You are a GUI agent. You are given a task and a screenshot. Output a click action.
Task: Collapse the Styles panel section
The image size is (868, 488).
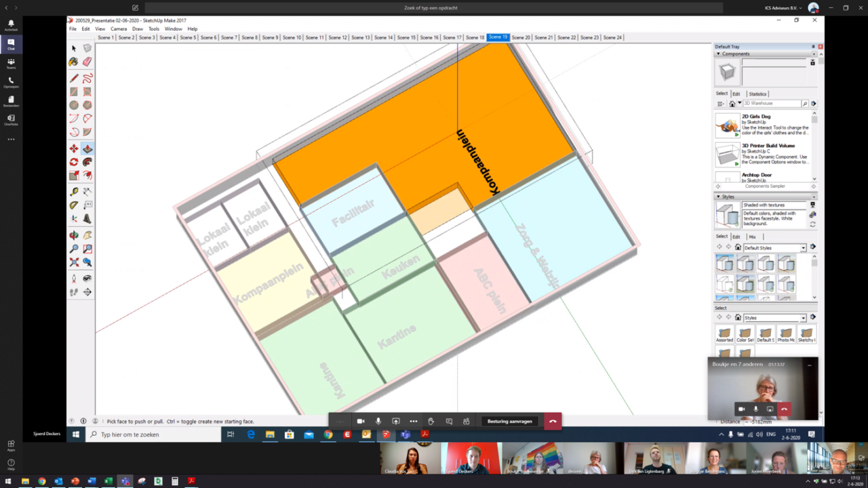pos(719,197)
